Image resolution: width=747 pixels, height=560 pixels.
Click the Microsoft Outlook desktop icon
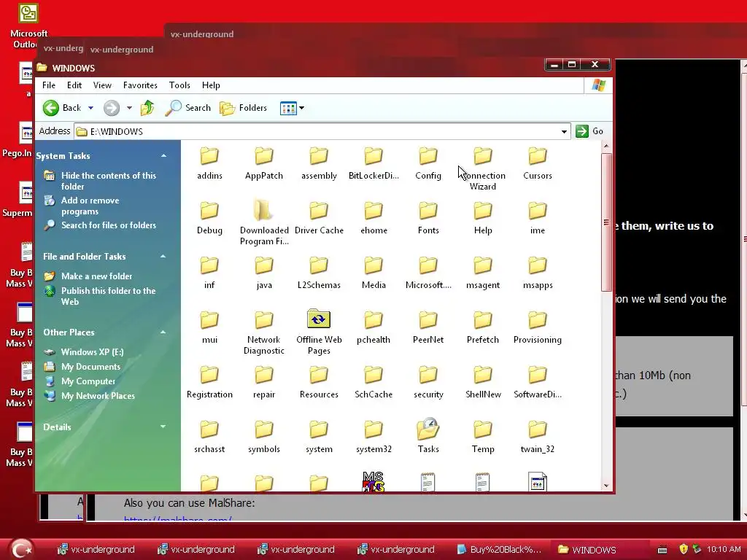tap(28, 26)
